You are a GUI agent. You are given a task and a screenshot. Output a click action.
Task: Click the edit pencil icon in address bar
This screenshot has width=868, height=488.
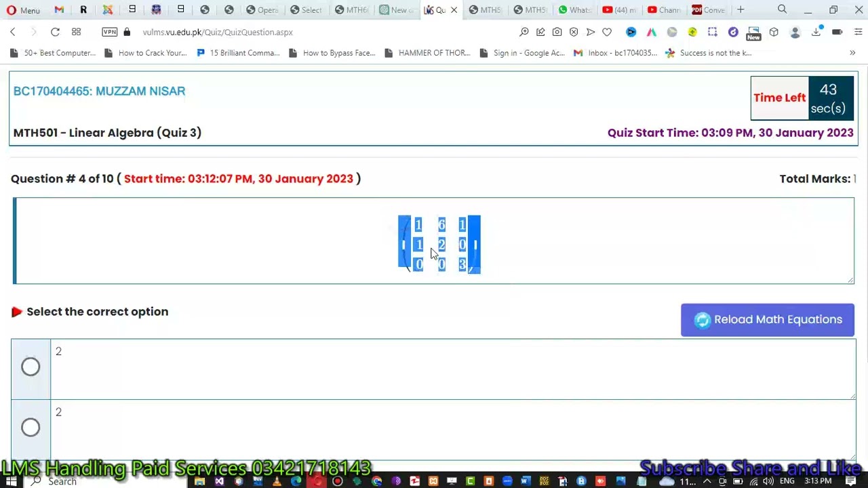[540, 32]
